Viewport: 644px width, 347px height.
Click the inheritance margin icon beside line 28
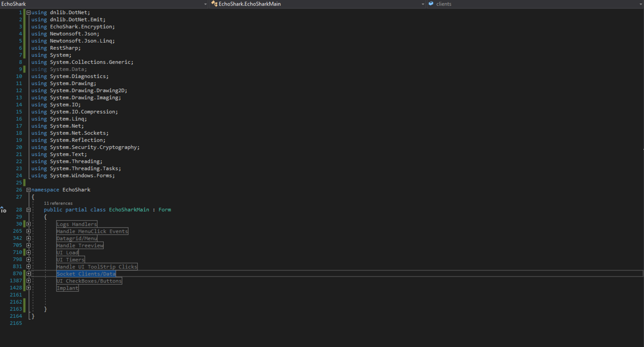[x=4, y=210]
